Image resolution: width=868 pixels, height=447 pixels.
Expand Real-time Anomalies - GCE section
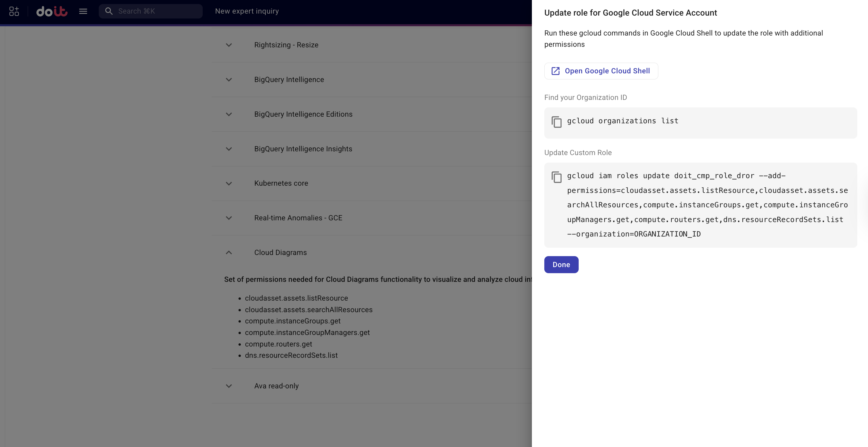point(229,218)
